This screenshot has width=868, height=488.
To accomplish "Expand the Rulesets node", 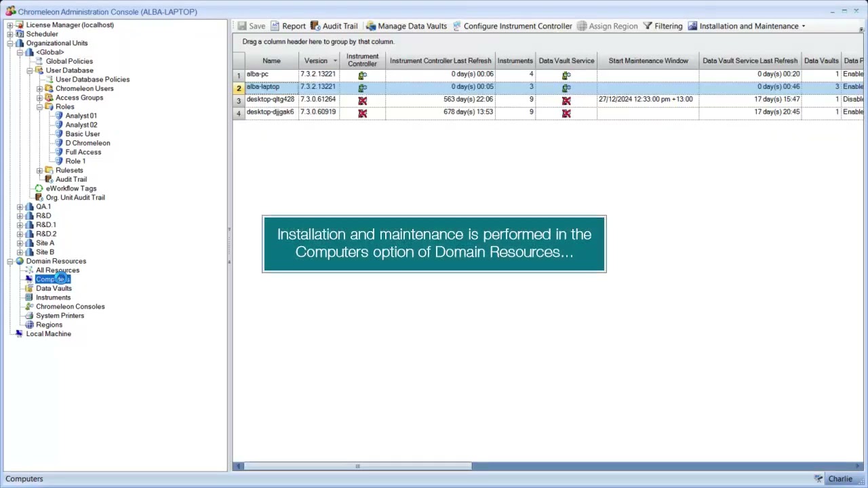I will (39, 170).
